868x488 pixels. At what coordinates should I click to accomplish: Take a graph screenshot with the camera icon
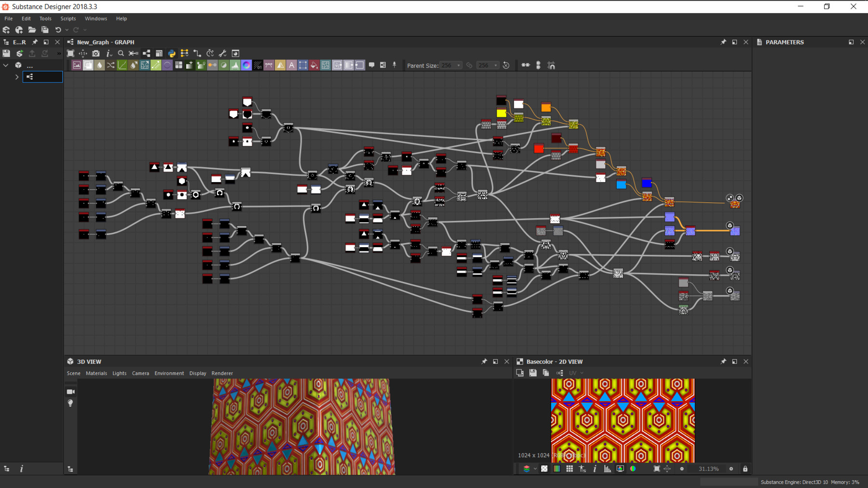coord(96,53)
